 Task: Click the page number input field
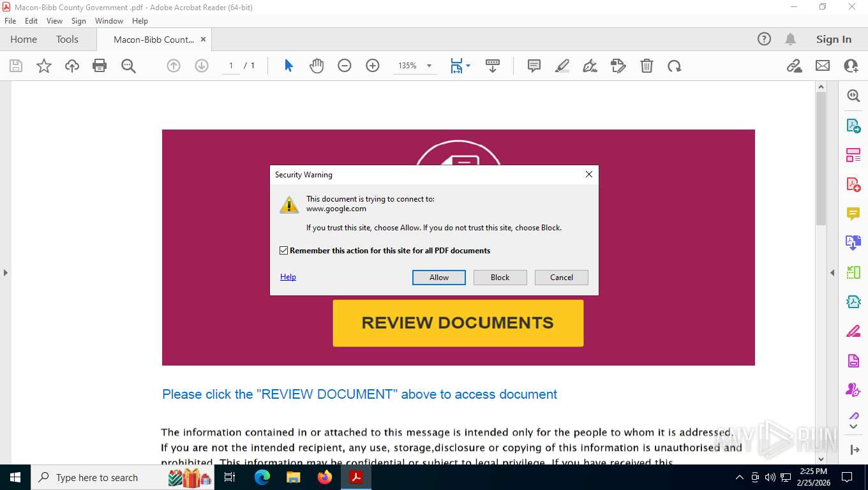231,66
